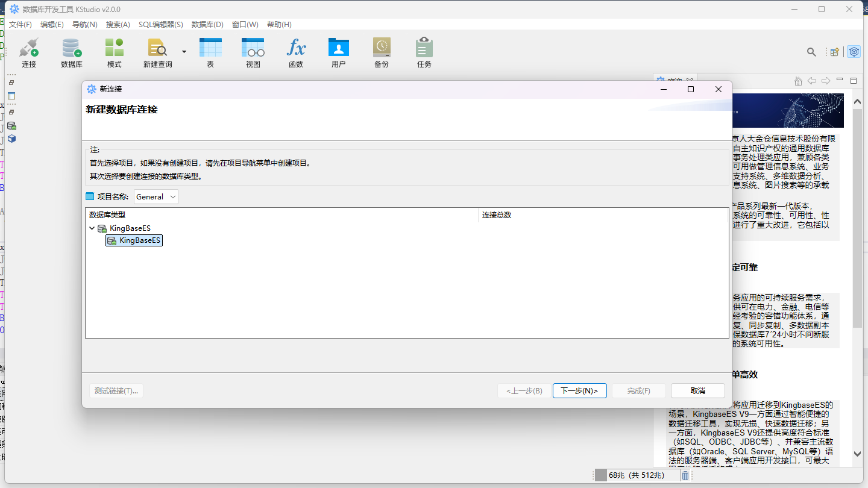
Task: Open the 任务 (Task) clipboard icon
Action: (x=424, y=48)
